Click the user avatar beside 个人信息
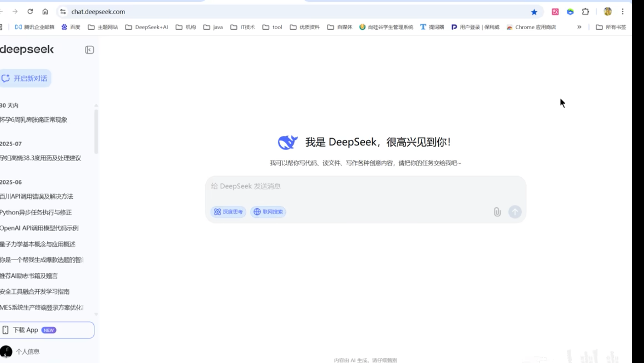Screen dimensions: 644x363 tap(6, 352)
